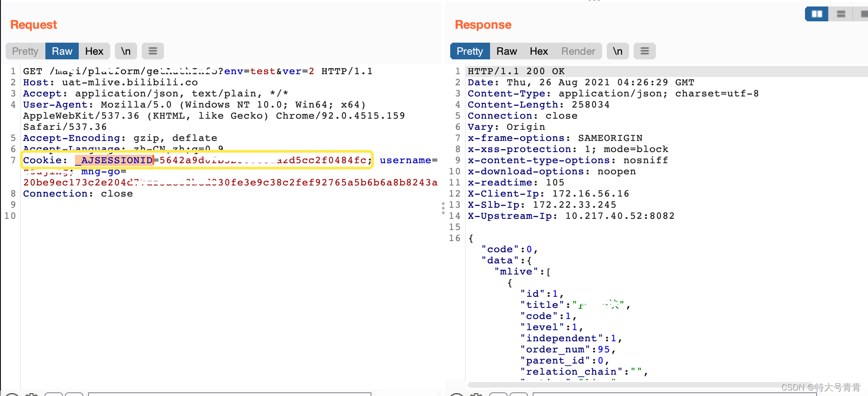
Task: Click the "parent_id":0 JSON field
Action: point(565,361)
